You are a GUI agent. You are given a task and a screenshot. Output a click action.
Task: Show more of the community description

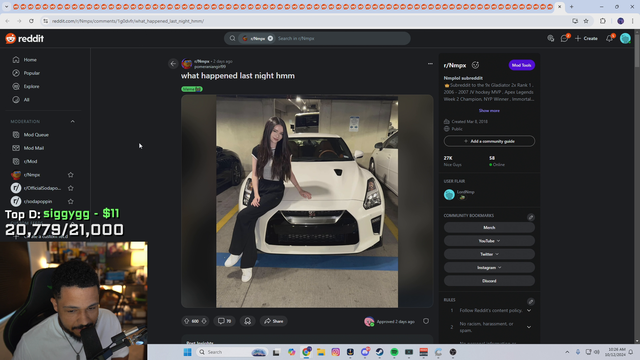(489, 111)
